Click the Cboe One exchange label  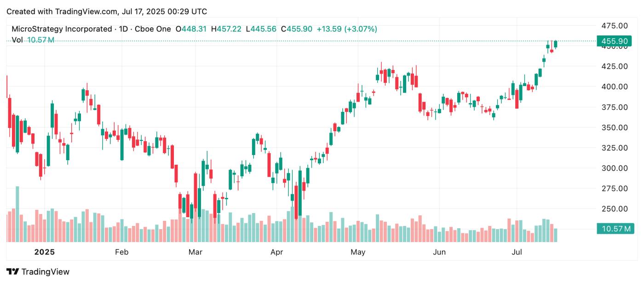tap(152, 29)
